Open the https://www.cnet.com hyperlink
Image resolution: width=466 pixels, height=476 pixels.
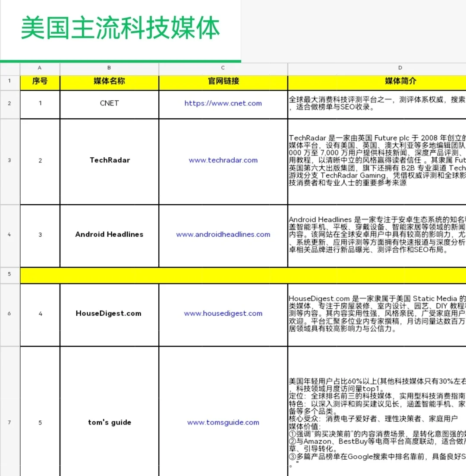pos(223,103)
